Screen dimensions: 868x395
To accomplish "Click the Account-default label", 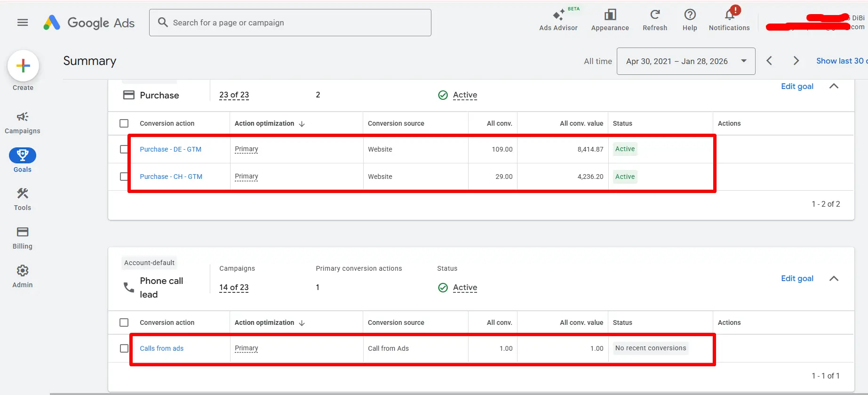I will (149, 263).
